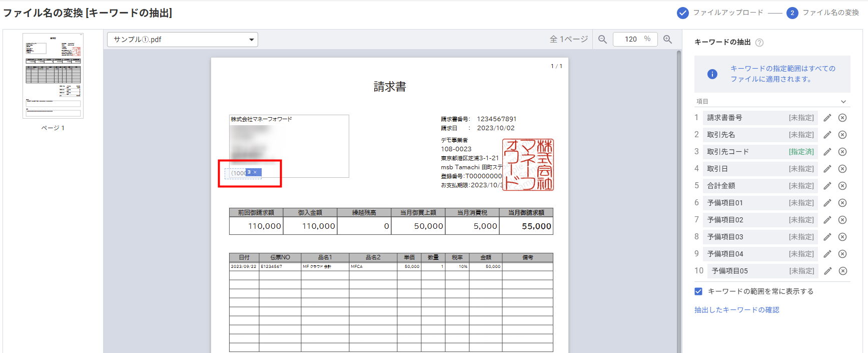Click the zoom out magnifier icon
The height and width of the screenshot is (353, 868).
pyautogui.click(x=602, y=40)
